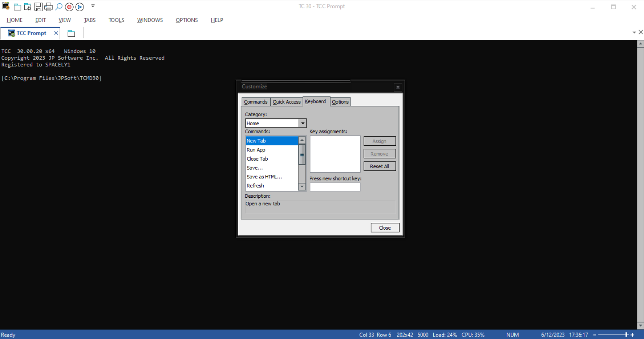Image resolution: width=644 pixels, height=339 pixels.
Task: Click the Col 33 Row 6 status entry
Action: pyautogui.click(x=375, y=335)
